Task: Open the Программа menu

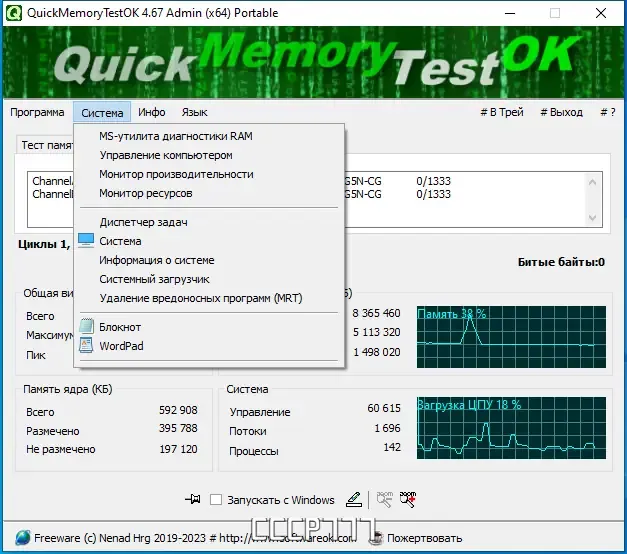Action: click(x=37, y=112)
